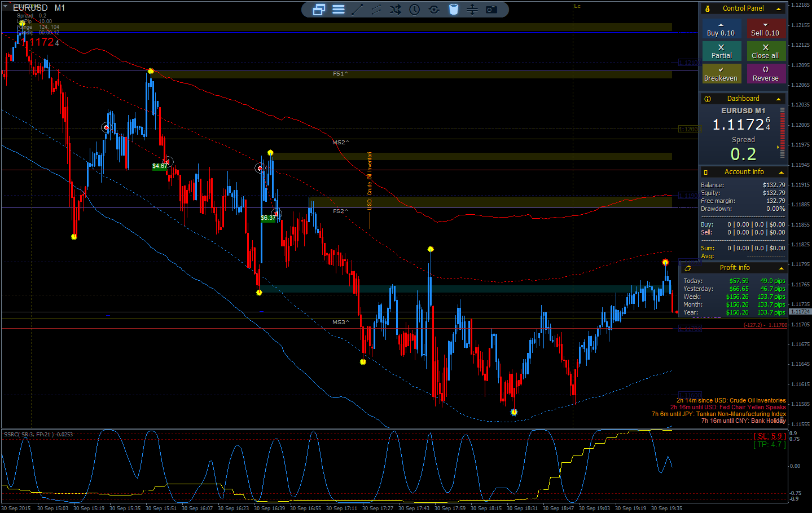The height and width of the screenshot is (513, 812).
Task: Click the MS3^ level label
Action: [x=341, y=322]
